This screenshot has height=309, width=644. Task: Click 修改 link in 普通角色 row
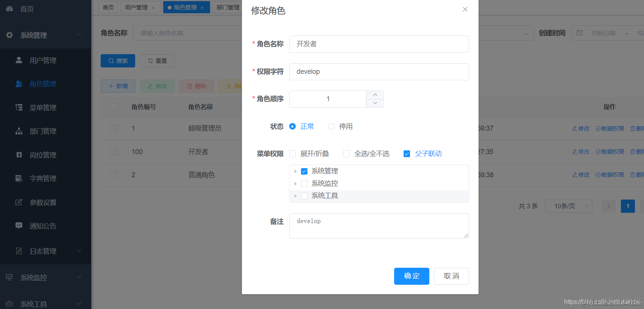581,175
